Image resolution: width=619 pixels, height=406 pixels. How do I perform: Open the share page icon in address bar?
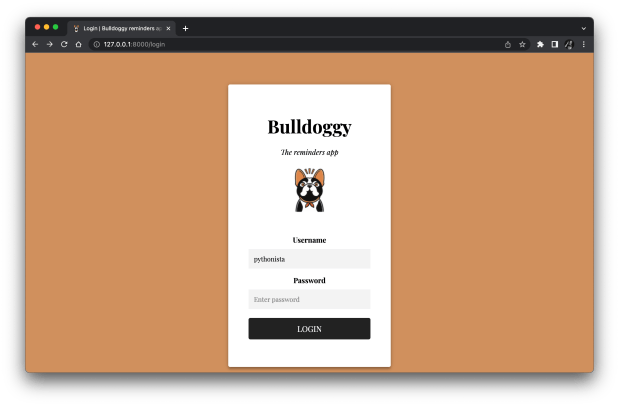pos(508,44)
